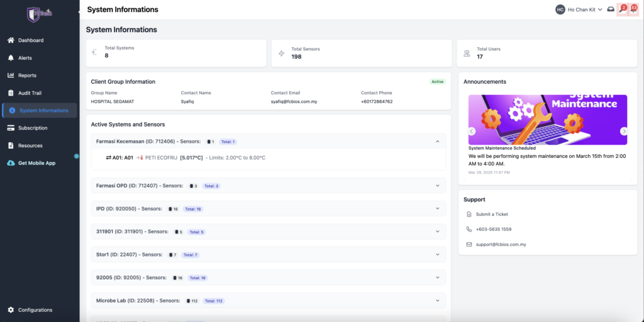This screenshot has height=322, width=644.
Task: Click the System Maintenance announcement banner image
Action: coord(547,119)
